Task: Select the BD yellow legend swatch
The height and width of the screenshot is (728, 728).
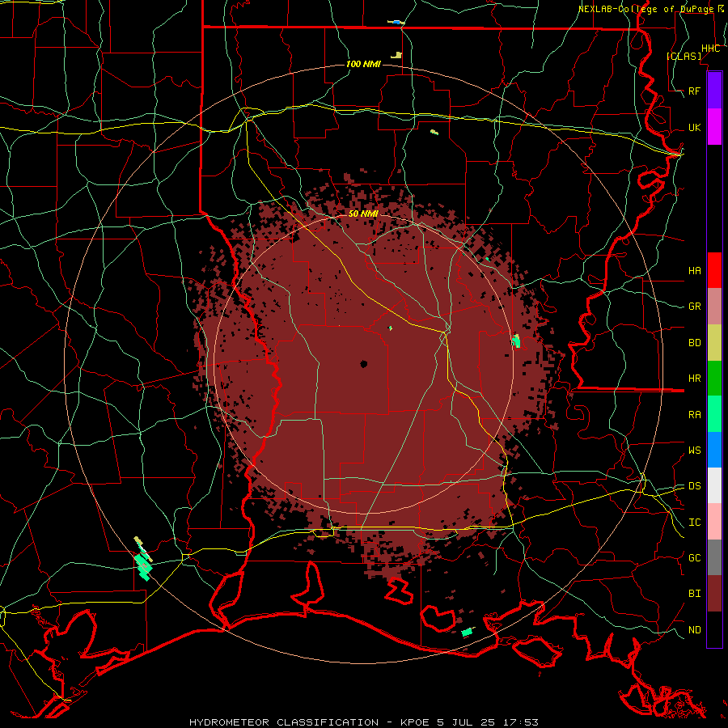Action: (714, 343)
